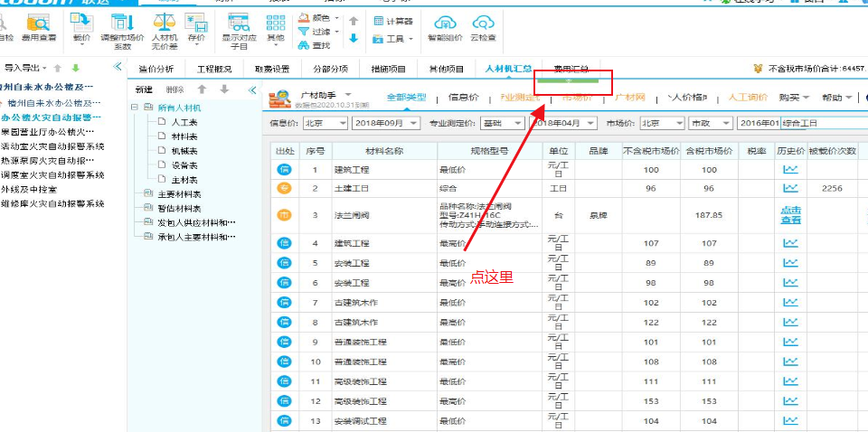Click green collapse handle under 费用汇总
868x432 pixels.
click(566, 81)
